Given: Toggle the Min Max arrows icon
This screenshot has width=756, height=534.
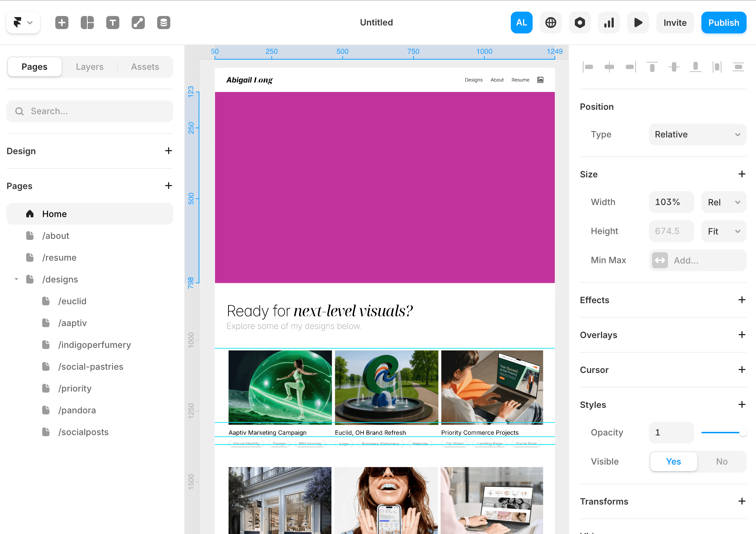Looking at the screenshot, I should pyautogui.click(x=660, y=260).
